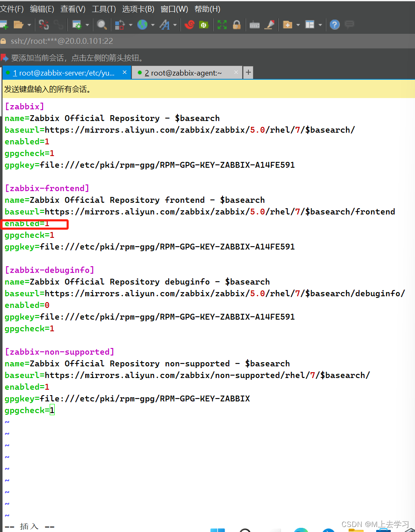Click the green status dot on zabbix-server tab
This screenshot has width=415, height=532.
8,73
